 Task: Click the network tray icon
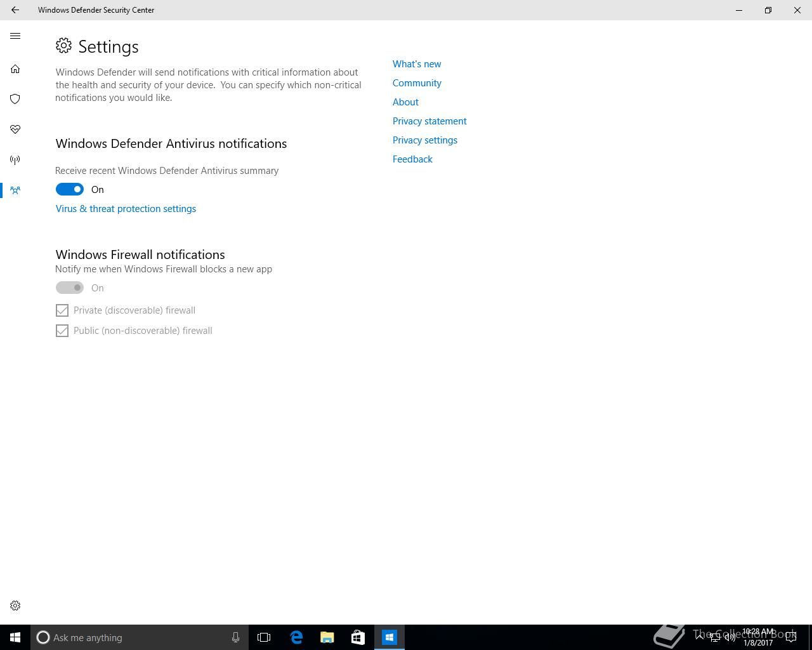tap(715, 637)
